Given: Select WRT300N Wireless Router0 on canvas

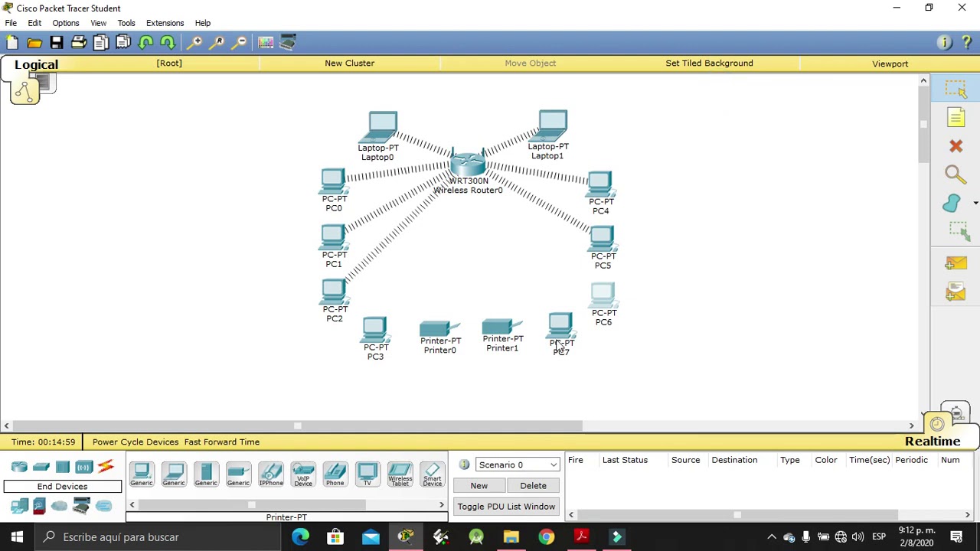Looking at the screenshot, I should pyautogui.click(x=468, y=164).
